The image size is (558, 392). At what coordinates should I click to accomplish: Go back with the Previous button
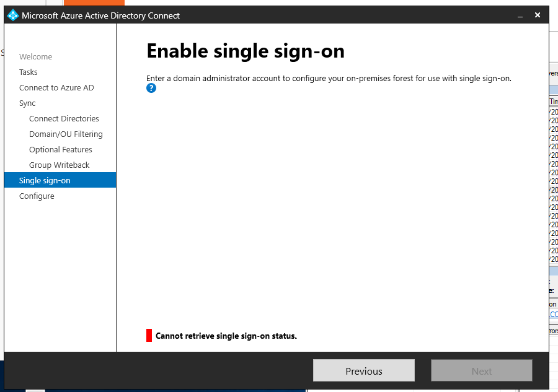click(364, 371)
